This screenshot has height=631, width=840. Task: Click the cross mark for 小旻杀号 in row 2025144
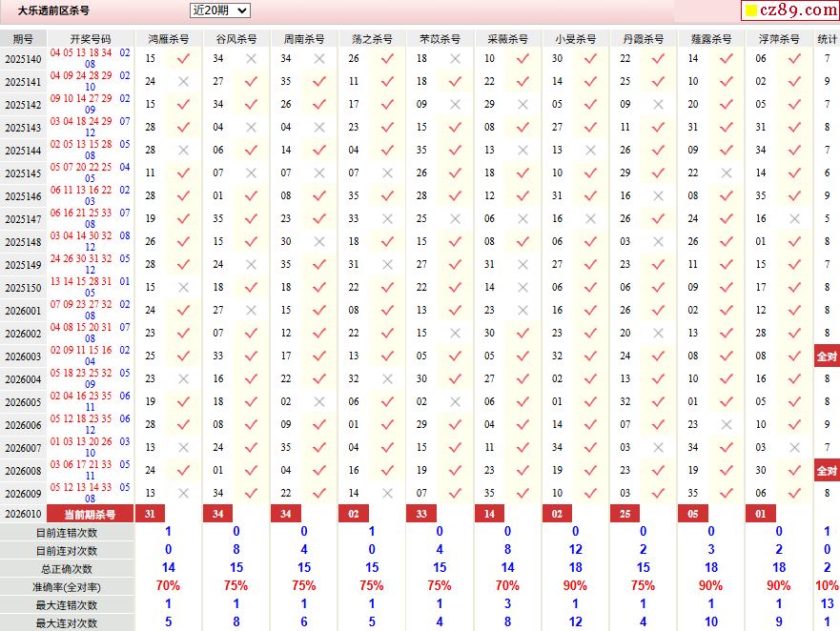[591, 151]
